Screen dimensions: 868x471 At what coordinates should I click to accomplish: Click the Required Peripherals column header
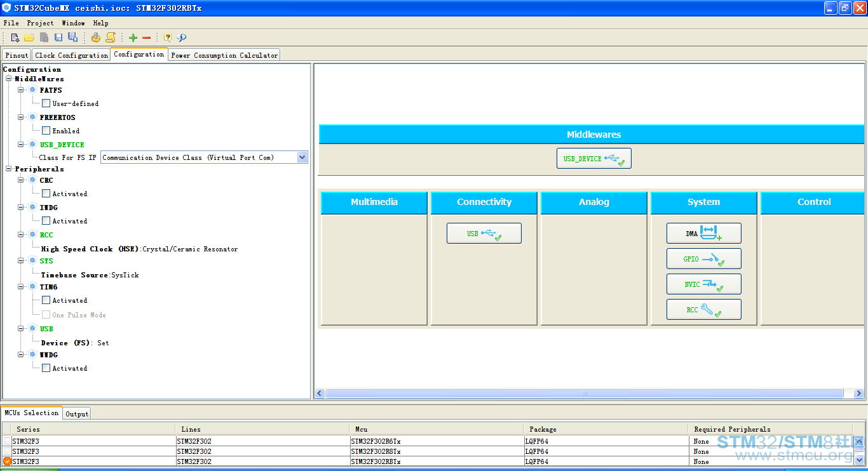[x=771, y=429]
